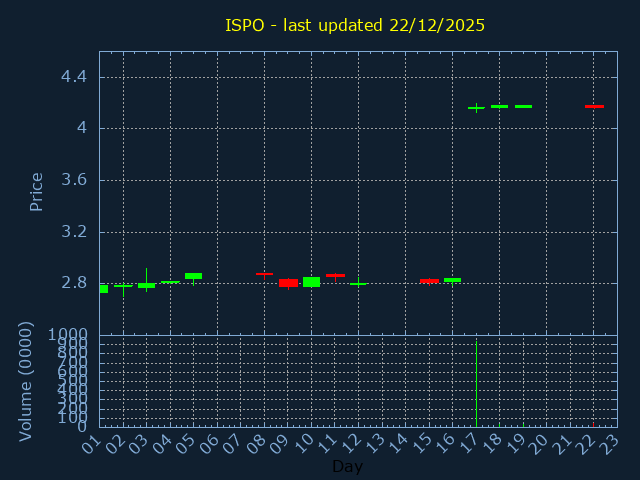The width and height of the screenshot is (640, 480).
Task: Click the red candlestick on day 08
Action: point(264,274)
